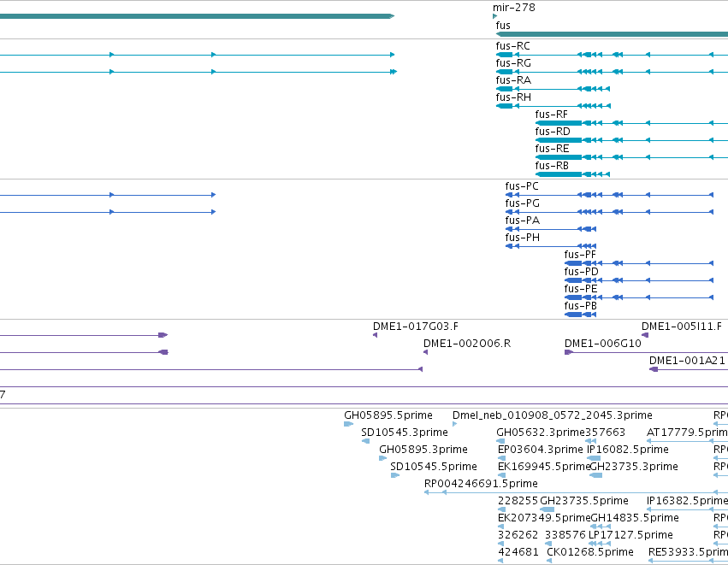Click the mir-278 gene label
This screenshot has width=728, height=565.
coord(514,8)
